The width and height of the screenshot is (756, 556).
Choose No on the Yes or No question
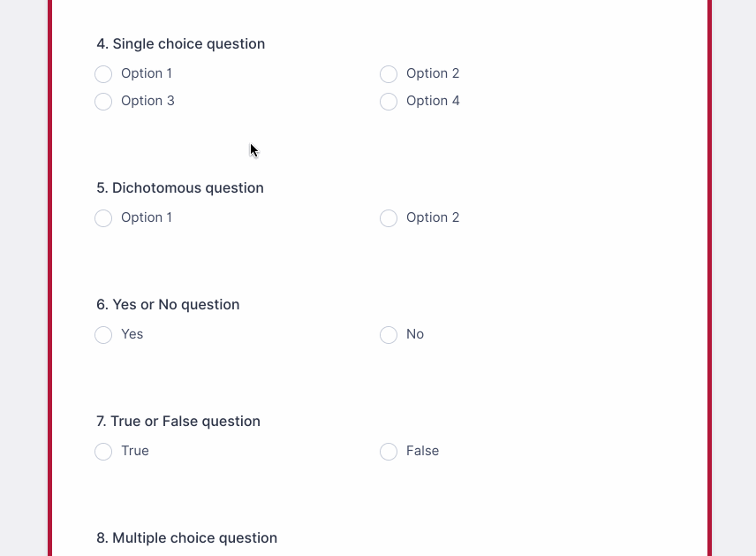point(389,335)
